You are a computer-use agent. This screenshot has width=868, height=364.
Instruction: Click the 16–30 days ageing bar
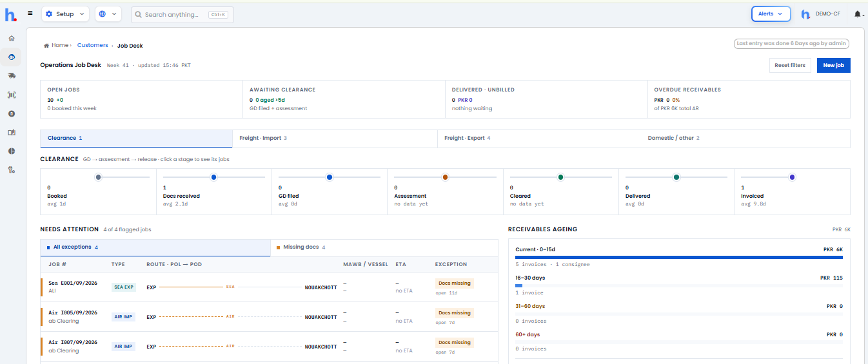click(x=679, y=285)
